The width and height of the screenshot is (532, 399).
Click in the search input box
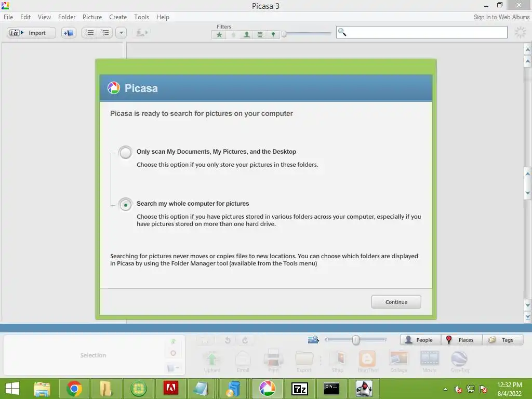pos(422,32)
